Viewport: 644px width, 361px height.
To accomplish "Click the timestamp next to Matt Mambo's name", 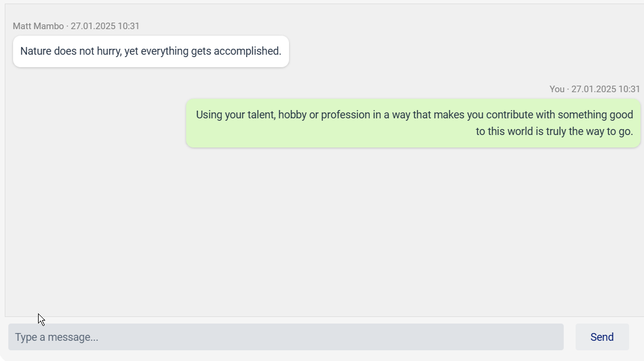I will coord(105,26).
